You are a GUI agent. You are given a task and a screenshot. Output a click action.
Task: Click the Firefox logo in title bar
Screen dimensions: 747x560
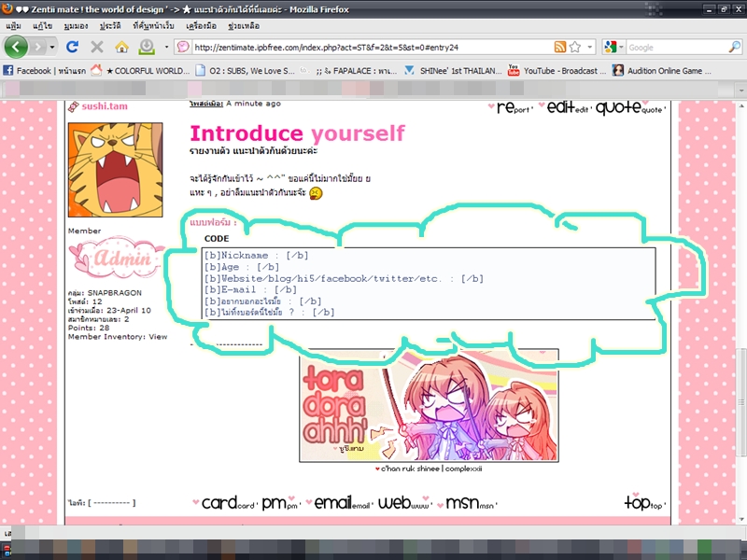[x=7, y=8]
